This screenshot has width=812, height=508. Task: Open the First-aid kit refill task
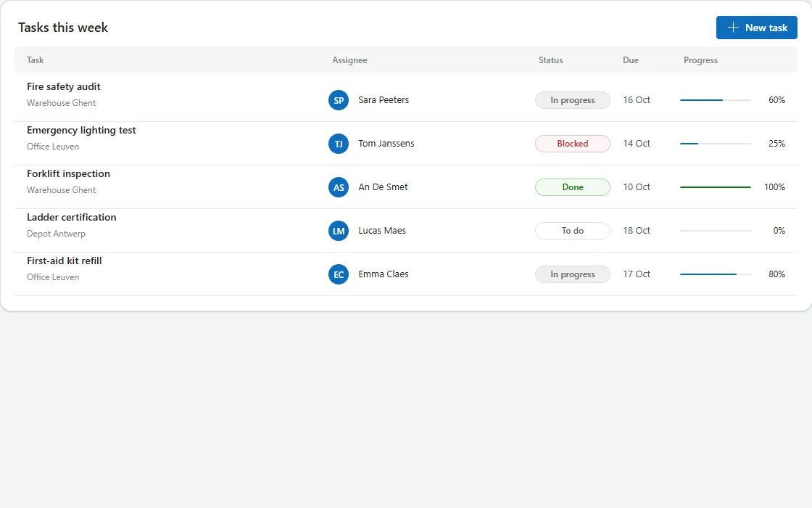coord(65,261)
